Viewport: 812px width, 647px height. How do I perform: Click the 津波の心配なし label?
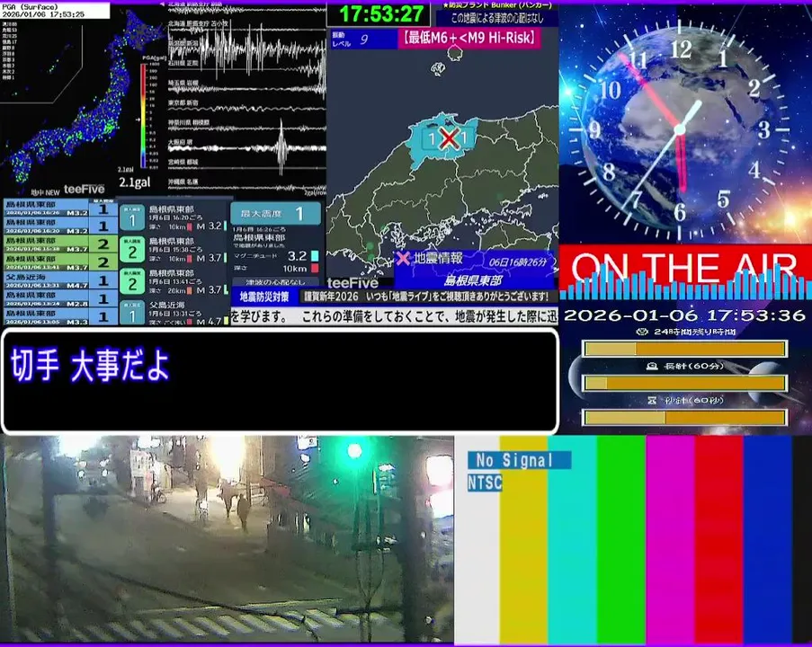[275, 282]
